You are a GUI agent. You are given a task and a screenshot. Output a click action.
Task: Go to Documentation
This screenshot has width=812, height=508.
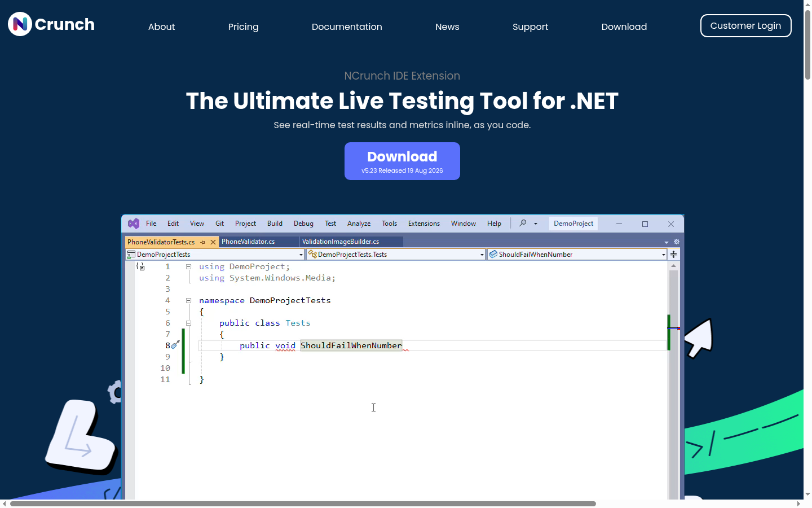click(x=347, y=27)
